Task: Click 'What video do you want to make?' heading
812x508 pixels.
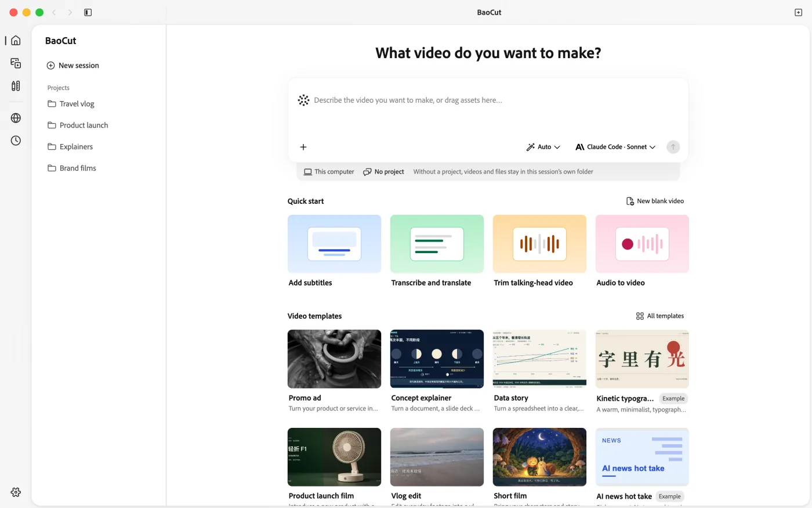Action: (x=488, y=53)
